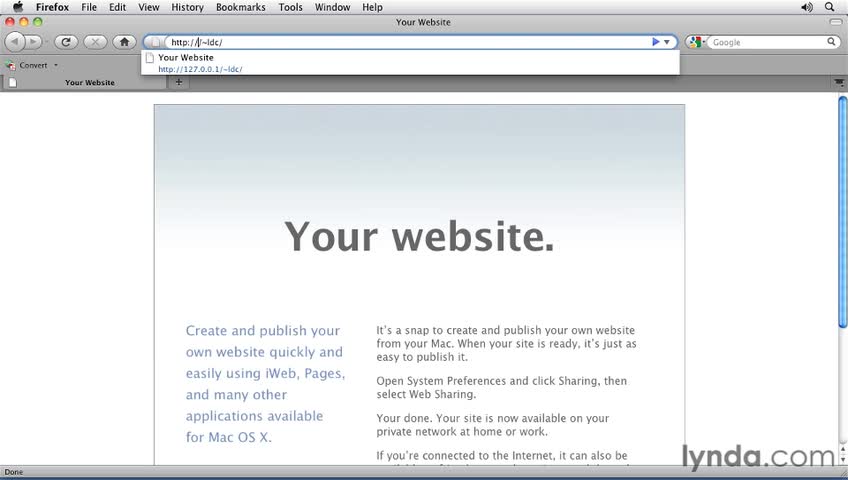848x480 pixels.
Task: Reload the current page
Action: coord(66,42)
